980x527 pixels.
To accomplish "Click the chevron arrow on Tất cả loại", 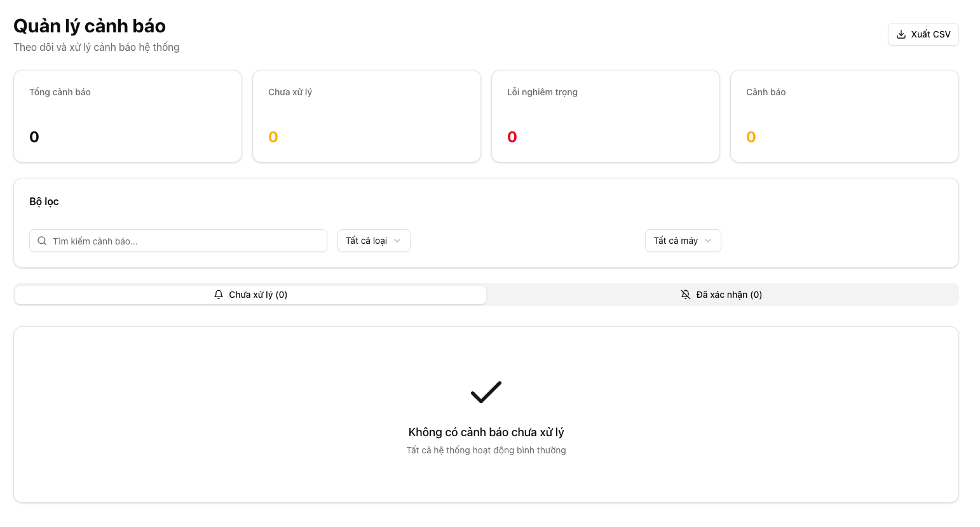I will (x=397, y=241).
